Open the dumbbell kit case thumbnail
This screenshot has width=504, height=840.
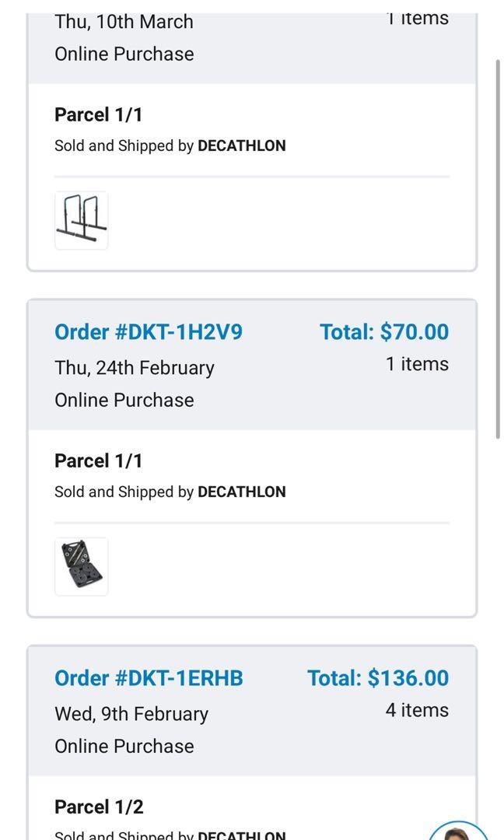pos(82,566)
